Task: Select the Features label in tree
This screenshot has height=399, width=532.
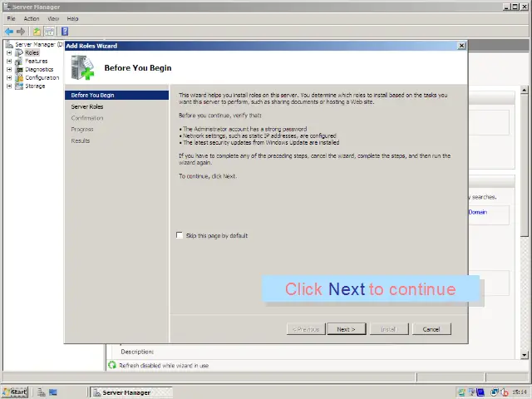Action: click(37, 62)
